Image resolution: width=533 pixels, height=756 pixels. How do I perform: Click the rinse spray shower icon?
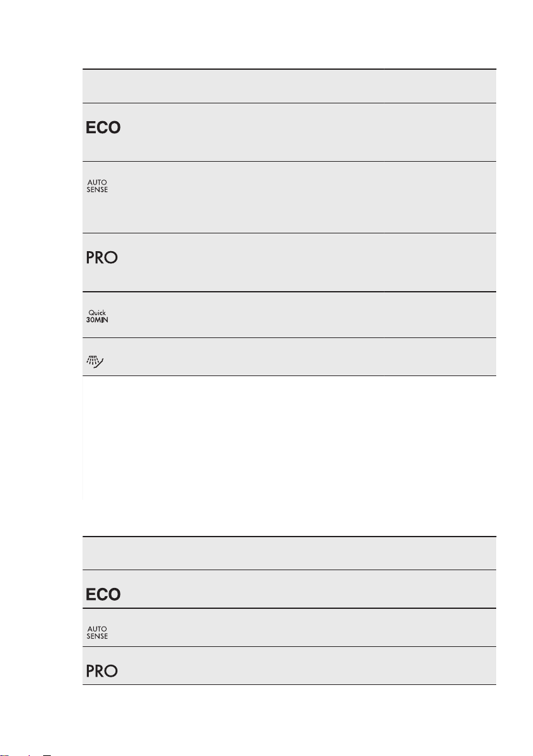click(95, 362)
